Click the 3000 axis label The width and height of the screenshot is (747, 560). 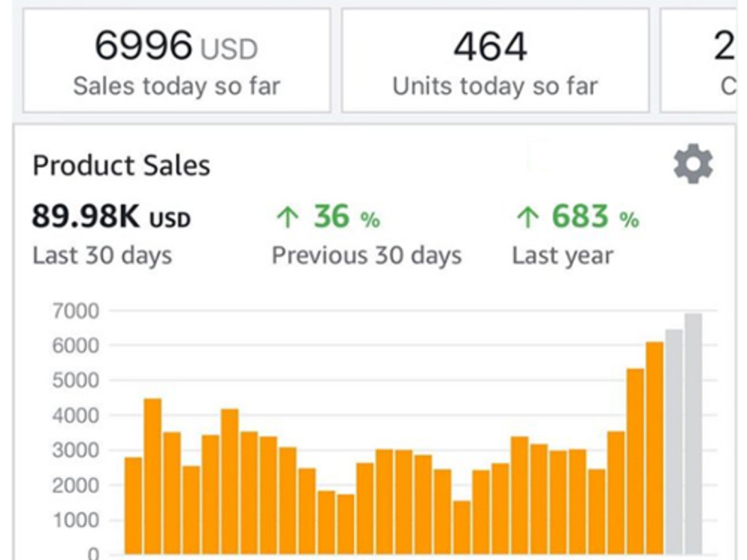coord(75,450)
